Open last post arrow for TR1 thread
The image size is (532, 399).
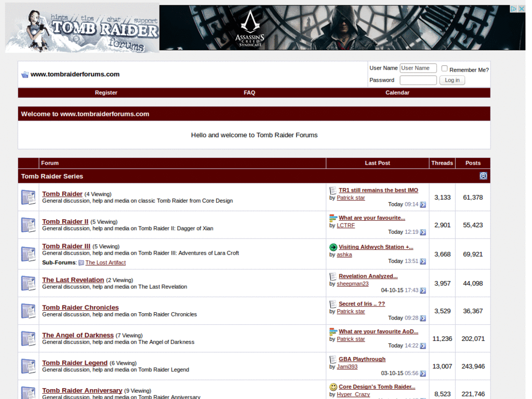422,205
